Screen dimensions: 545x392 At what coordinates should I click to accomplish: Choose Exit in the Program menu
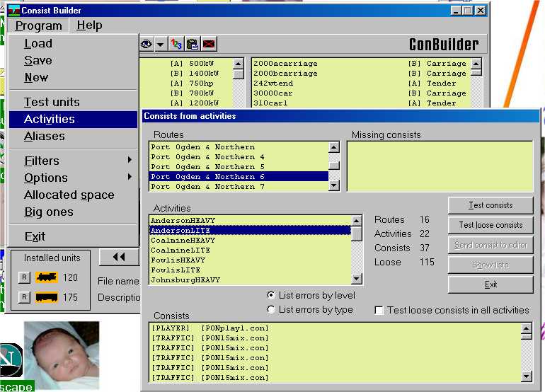pyautogui.click(x=74, y=236)
